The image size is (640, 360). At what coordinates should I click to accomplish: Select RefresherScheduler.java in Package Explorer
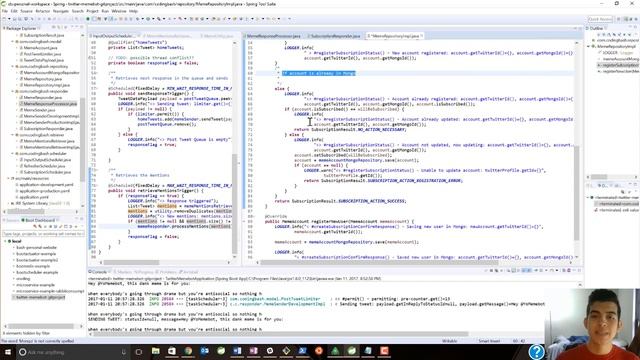click(x=44, y=166)
